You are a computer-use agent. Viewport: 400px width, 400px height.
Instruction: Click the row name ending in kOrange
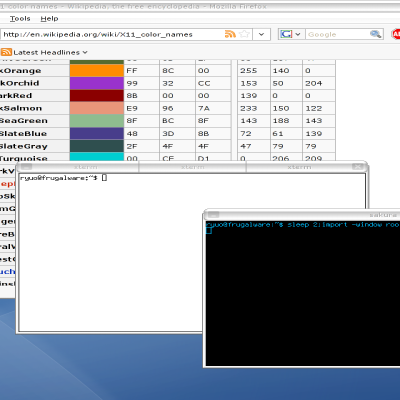pyautogui.click(x=21, y=71)
